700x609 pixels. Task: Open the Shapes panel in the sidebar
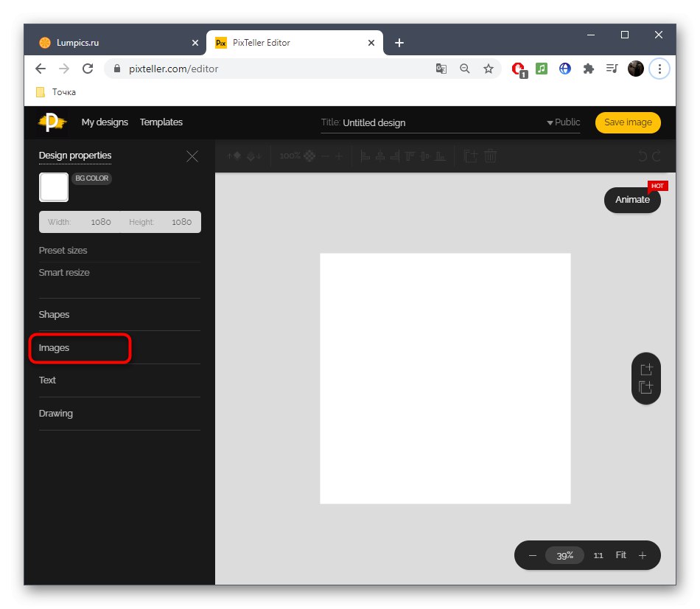(54, 314)
